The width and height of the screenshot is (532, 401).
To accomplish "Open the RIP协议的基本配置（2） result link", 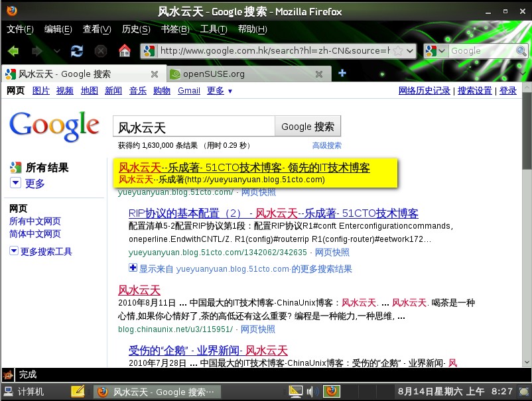I will (x=273, y=213).
